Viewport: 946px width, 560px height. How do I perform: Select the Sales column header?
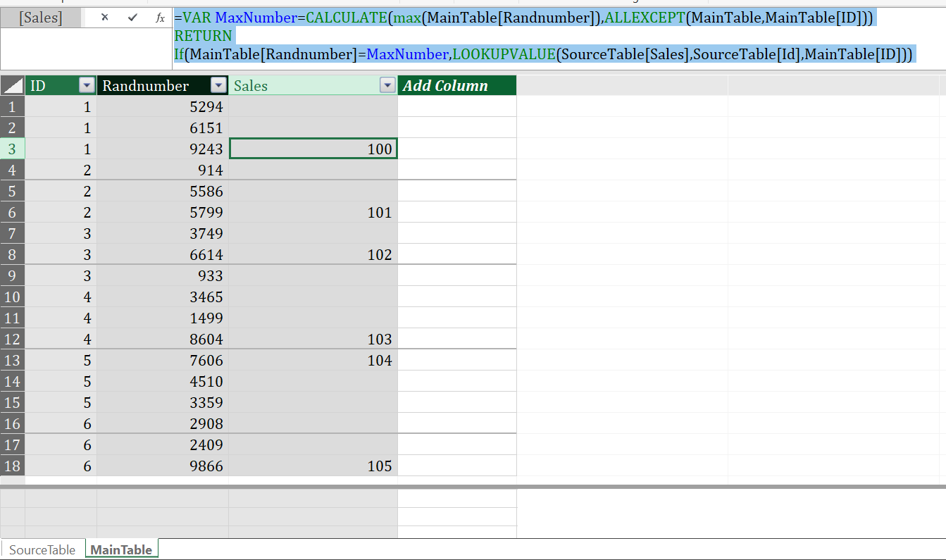point(313,85)
